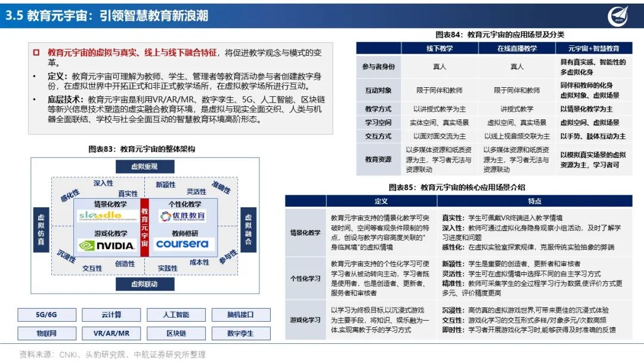Click the 互动对象 row label
This screenshot has width=644, height=363.
pos(378,90)
